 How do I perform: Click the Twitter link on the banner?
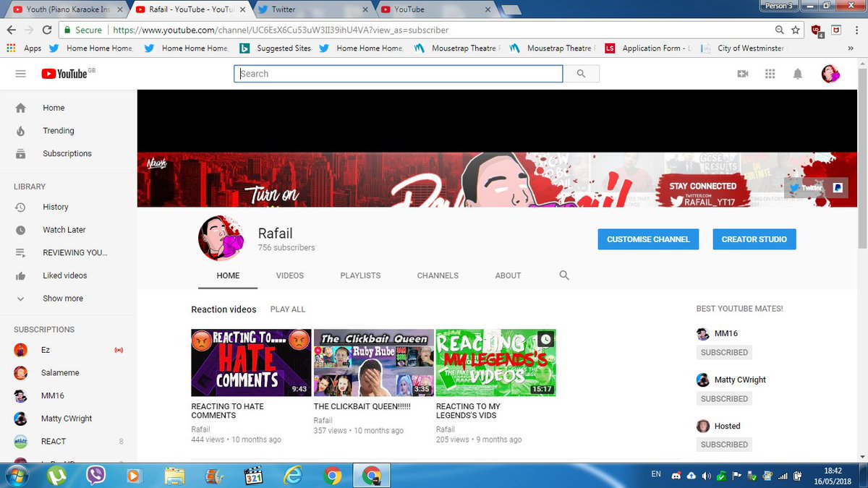(806, 188)
